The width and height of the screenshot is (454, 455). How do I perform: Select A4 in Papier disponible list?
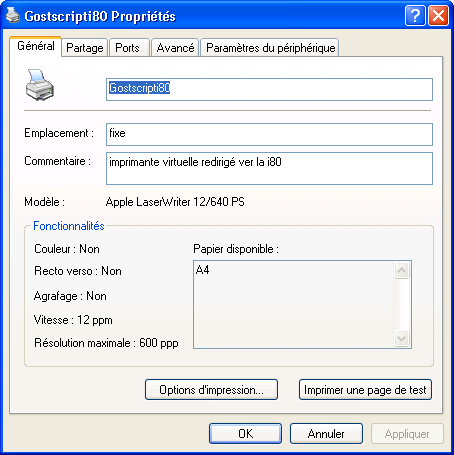coord(203,269)
